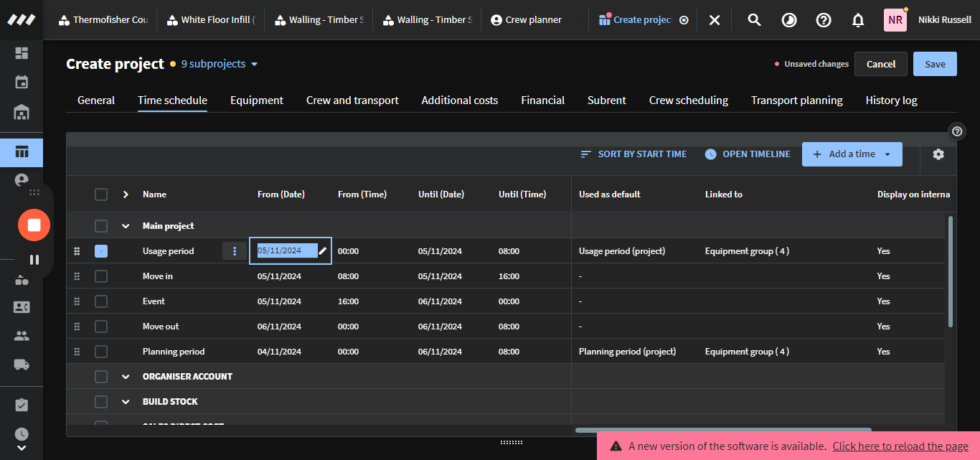The image size is (980, 460).
Task: Open the Add a time dropdown
Action: (x=852, y=154)
